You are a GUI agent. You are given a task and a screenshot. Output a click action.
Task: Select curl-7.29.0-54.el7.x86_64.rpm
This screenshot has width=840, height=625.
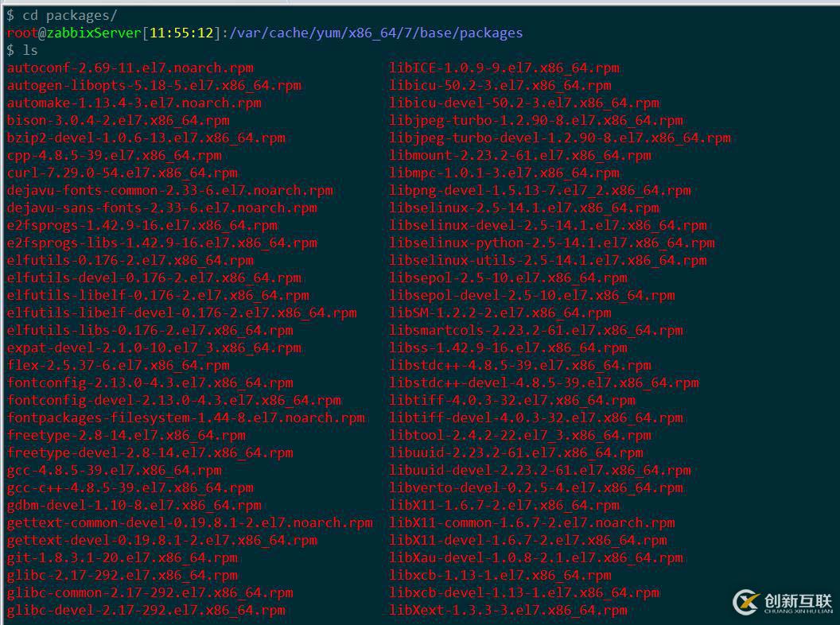[x=122, y=173]
